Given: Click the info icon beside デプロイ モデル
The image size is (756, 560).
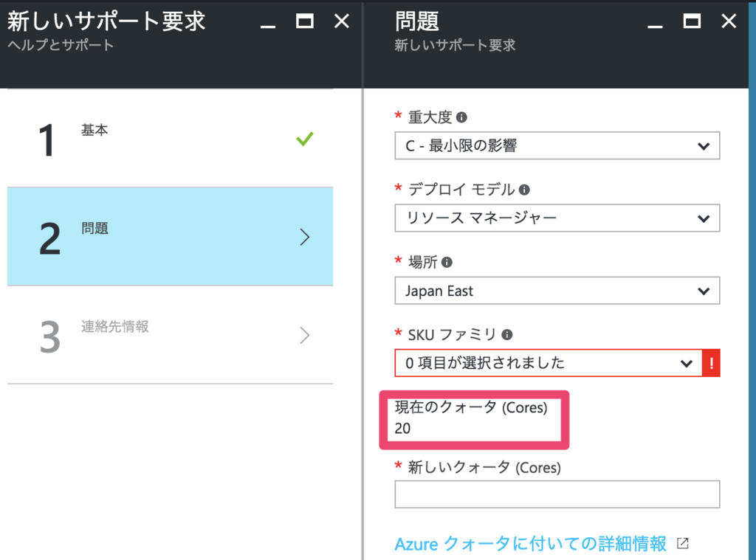Looking at the screenshot, I should point(524,190).
